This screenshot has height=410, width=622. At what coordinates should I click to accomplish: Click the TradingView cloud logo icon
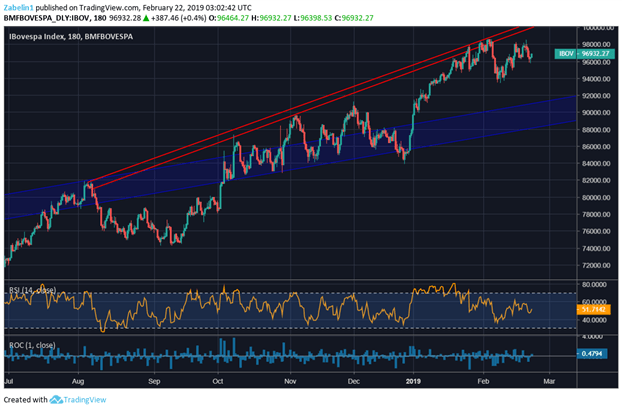click(56, 399)
